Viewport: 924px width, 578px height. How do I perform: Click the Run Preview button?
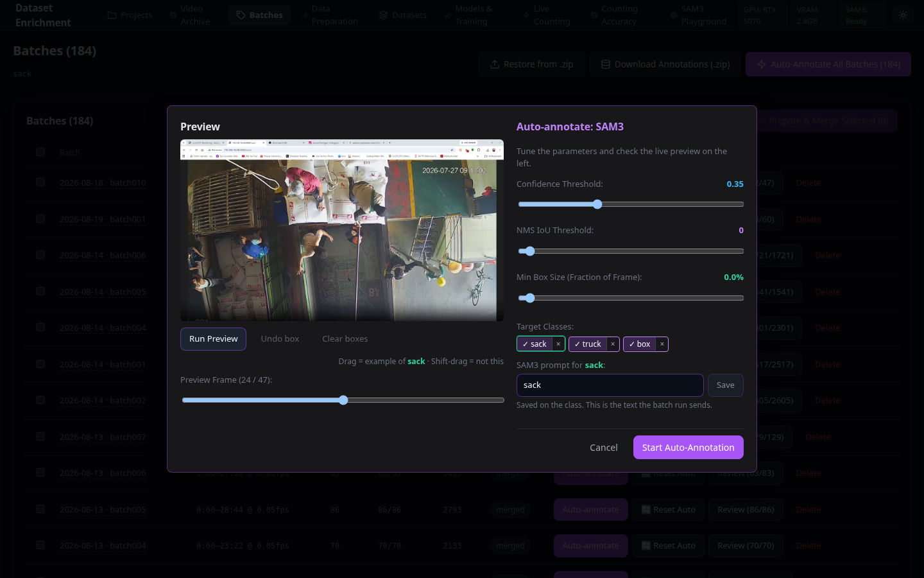tap(213, 339)
